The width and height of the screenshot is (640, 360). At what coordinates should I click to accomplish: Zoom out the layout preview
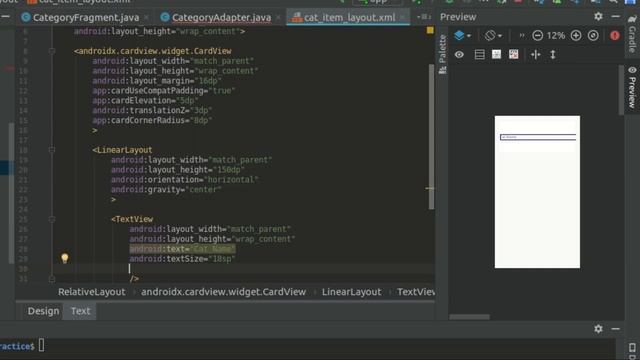538,36
